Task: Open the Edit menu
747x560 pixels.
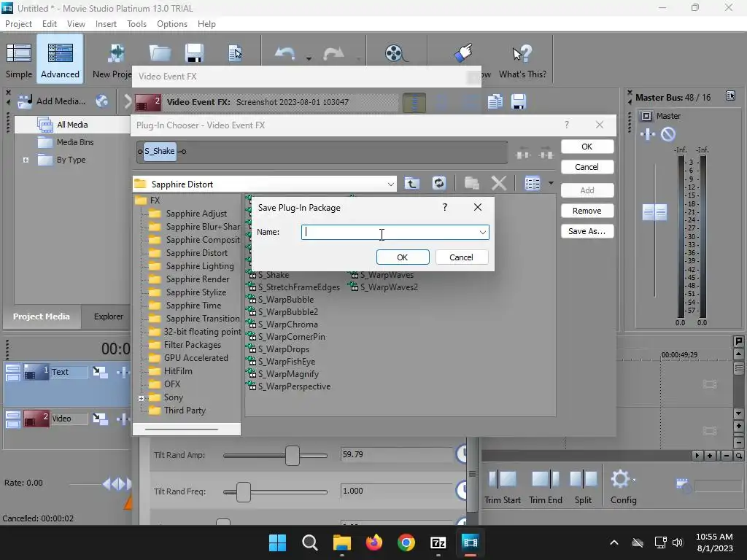Action: click(x=49, y=24)
